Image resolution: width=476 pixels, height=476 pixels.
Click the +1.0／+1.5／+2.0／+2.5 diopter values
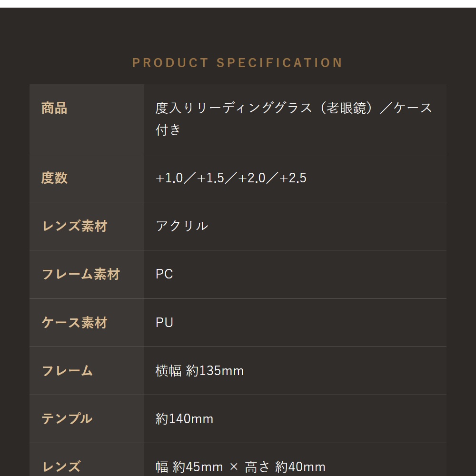pos(231,178)
